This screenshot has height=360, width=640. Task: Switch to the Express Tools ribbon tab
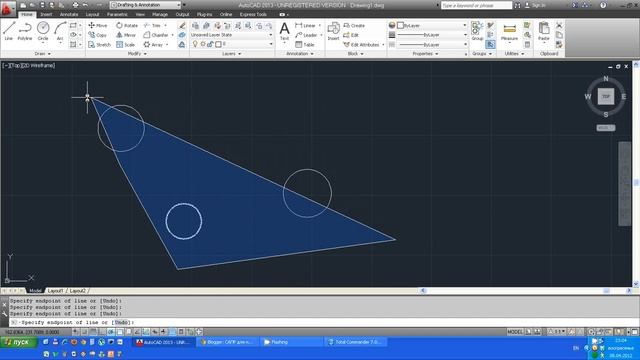click(x=253, y=14)
